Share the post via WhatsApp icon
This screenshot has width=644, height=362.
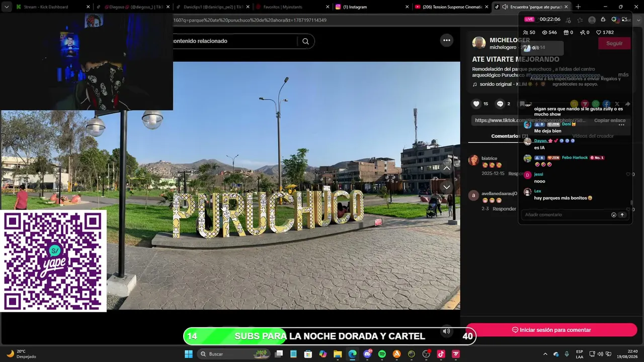pyautogui.click(x=596, y=104)
